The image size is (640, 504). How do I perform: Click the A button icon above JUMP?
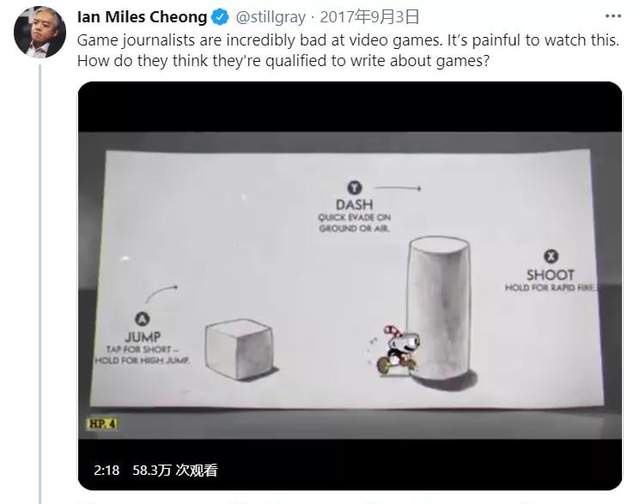[x=142, y=319]
